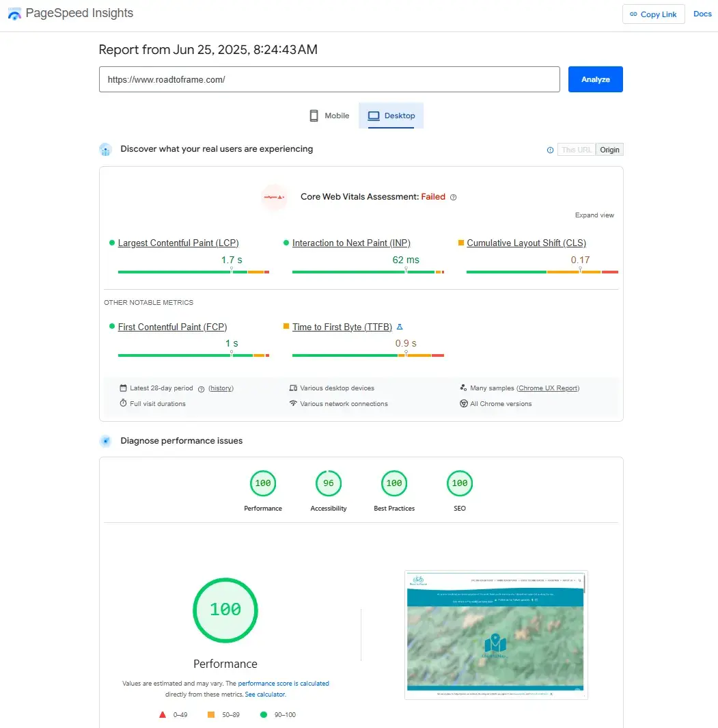Image resolution: width=718 pixels, height=728 pixels.
Task: Click the PageSpeed Insights logo
Action: tap(15, 14)
